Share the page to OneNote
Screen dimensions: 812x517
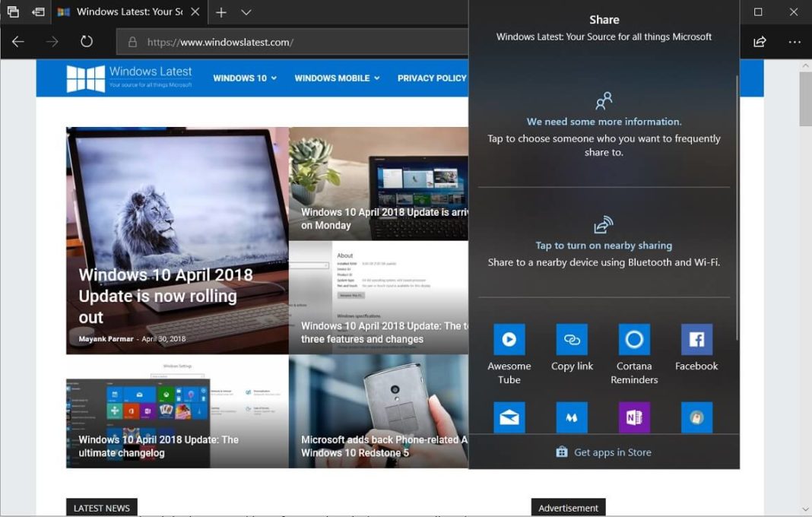click(634, 417)
